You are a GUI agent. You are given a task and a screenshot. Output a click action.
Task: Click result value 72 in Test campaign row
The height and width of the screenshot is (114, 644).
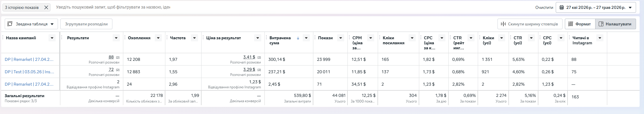point(111,69)
